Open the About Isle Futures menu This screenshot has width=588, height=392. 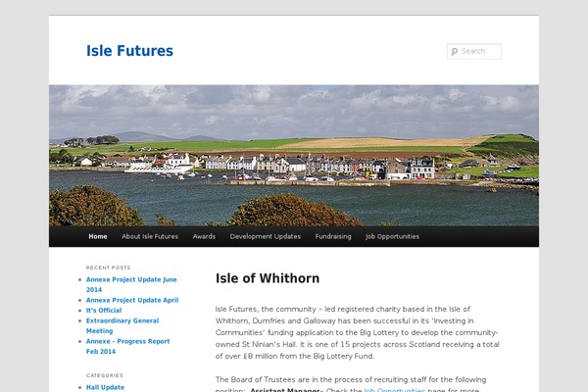(x=150, y=236)
